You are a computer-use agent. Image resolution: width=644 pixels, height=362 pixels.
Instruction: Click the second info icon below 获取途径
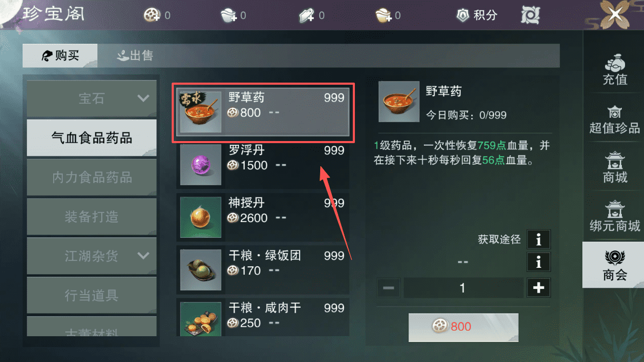[x=538, y=262]
